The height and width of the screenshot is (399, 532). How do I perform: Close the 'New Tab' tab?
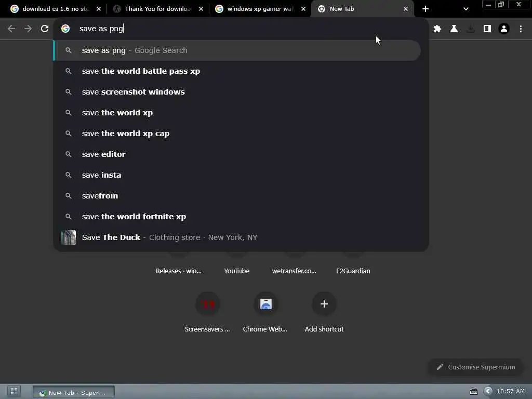(406, 9)
